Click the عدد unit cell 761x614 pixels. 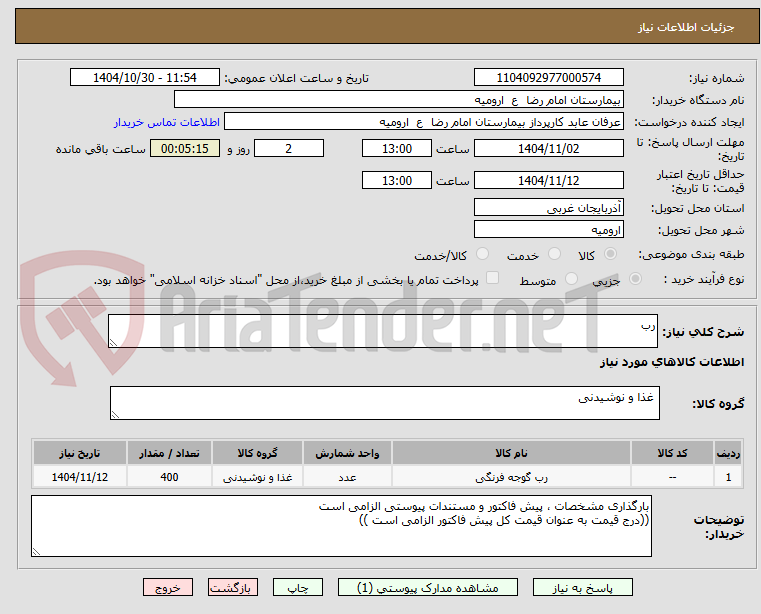[x=347, y=477]
